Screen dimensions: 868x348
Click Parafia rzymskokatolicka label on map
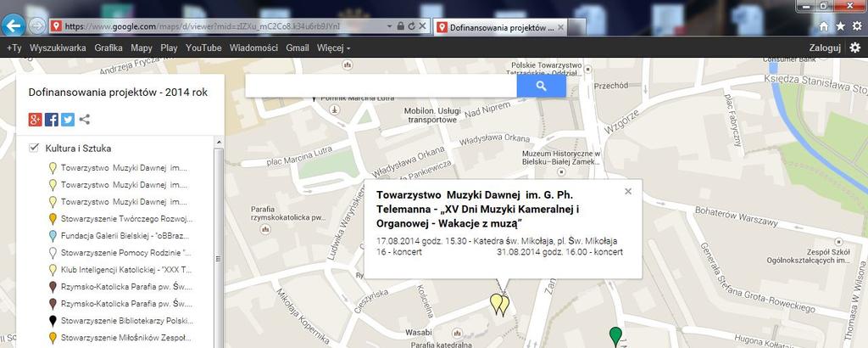[288, 213]
